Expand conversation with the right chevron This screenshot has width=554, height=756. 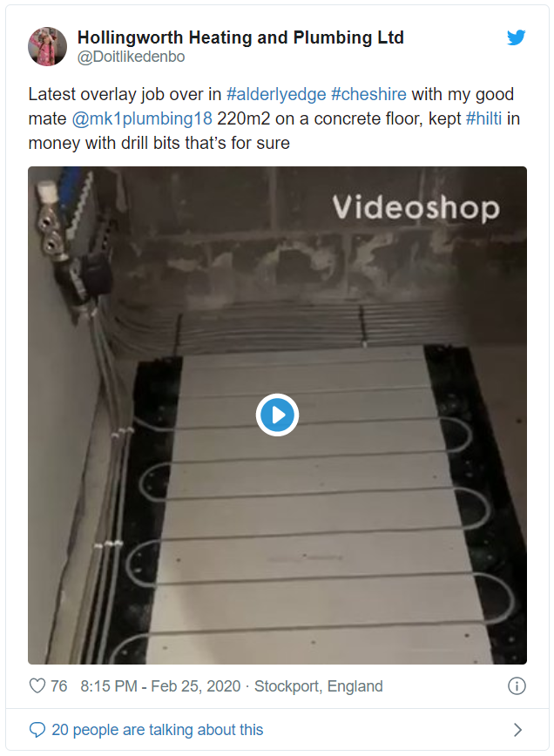click(517, 730)
